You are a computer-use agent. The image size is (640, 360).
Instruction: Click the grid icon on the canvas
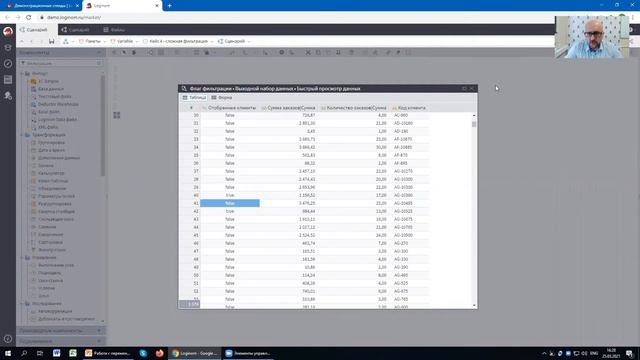117,116
